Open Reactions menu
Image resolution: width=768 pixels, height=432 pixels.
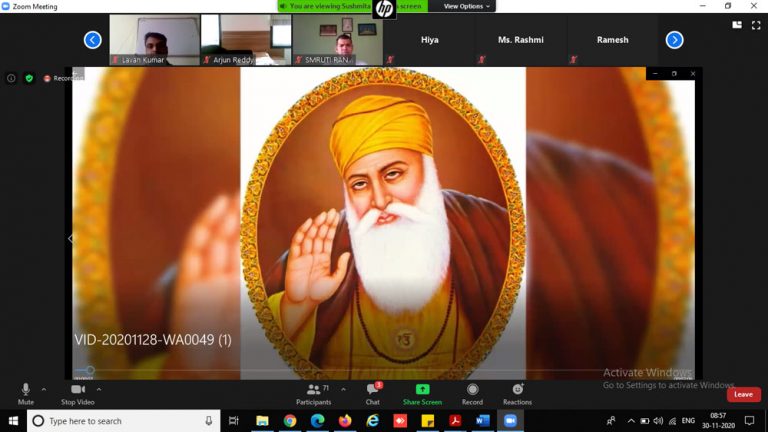517,394
